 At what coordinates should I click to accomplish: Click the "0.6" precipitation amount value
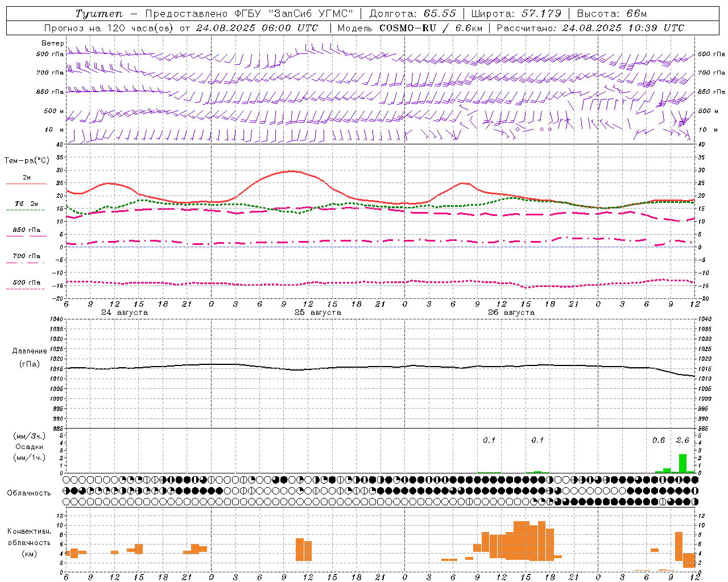click(x=659, y=440)
